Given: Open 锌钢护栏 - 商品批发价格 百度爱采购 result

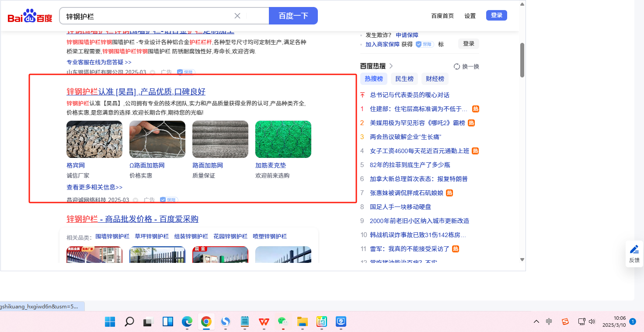Looking at the screenshot, I should 132,219.
